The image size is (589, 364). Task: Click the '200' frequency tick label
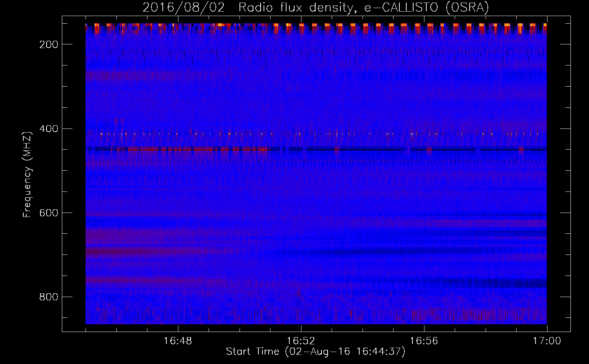coord(49,44)
